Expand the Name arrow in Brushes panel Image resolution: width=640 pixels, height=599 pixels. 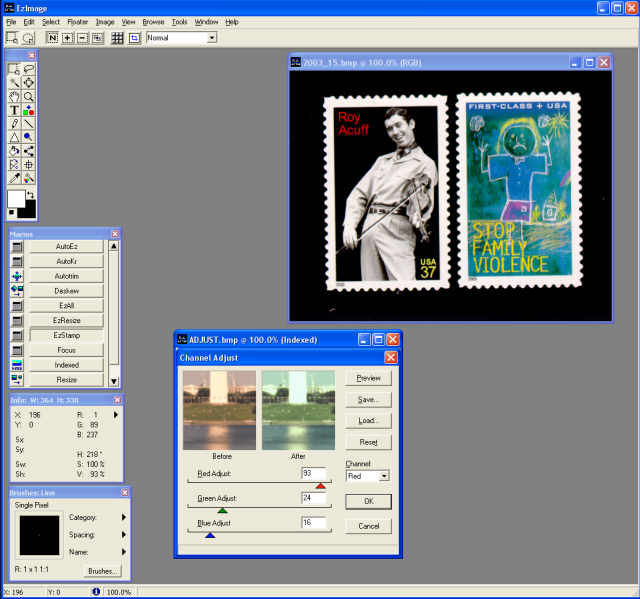124,552
